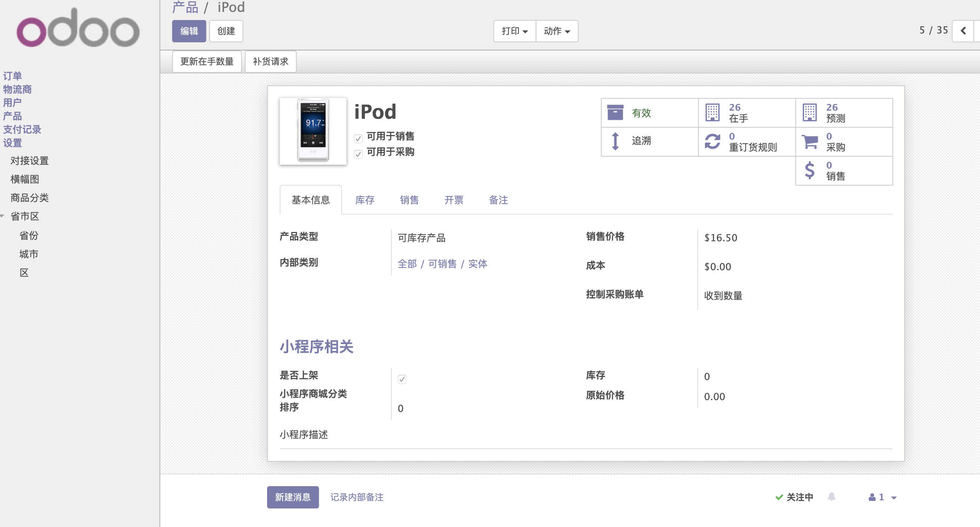The width and height of the screenshot is (980, 527).
Task: Click the 编辑 button
Action: [x=189, y=31]
